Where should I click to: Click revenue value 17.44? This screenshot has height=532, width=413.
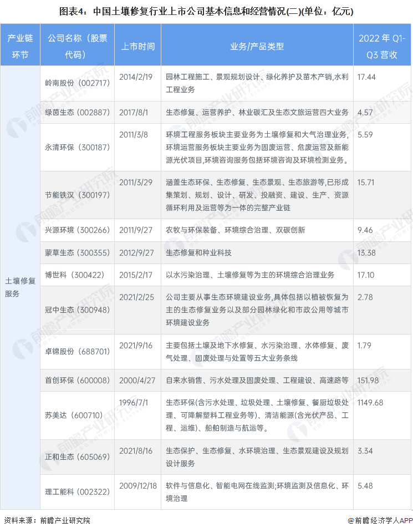point(366,77)
